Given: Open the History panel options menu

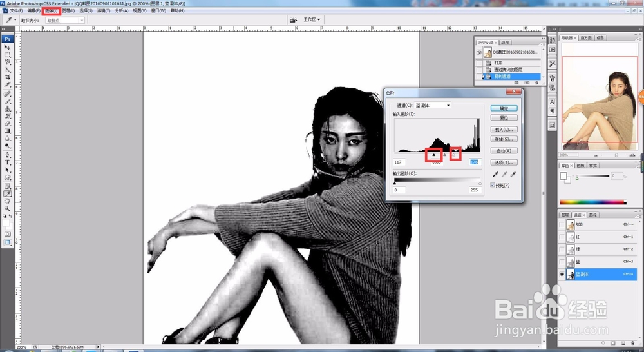Looking at the screenshot, I should click(542, 43).
